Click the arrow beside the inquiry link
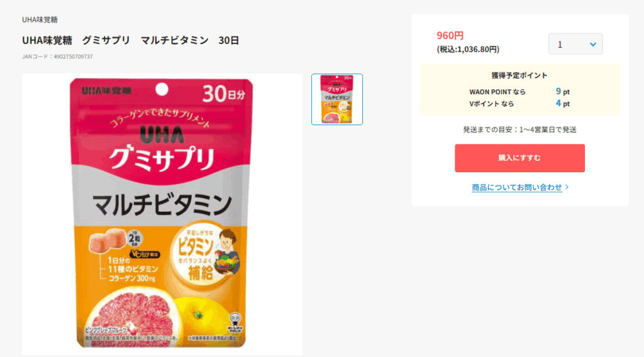The height and width of the screenshot is (357, 644). pyautogui.click(x=567, y=187)
